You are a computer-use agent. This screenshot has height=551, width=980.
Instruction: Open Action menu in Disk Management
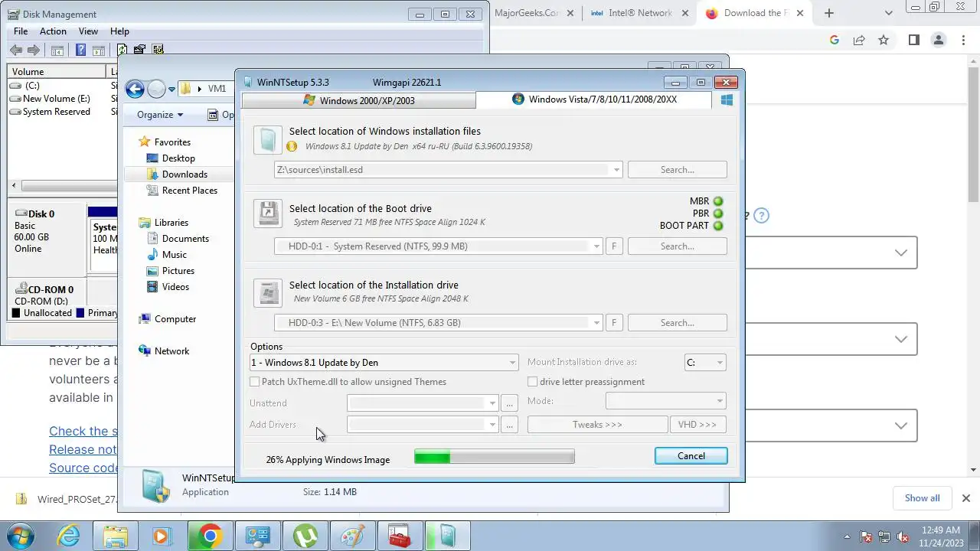coord(53,31)
